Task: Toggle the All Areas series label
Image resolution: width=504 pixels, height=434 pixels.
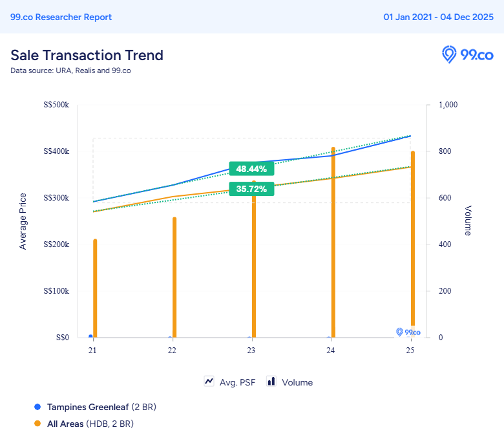Action: pyautogui.click(x=65, y=424)
